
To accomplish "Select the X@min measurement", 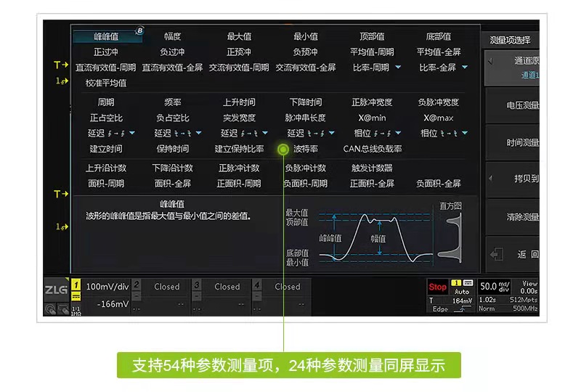I will (x=372, y=118).
